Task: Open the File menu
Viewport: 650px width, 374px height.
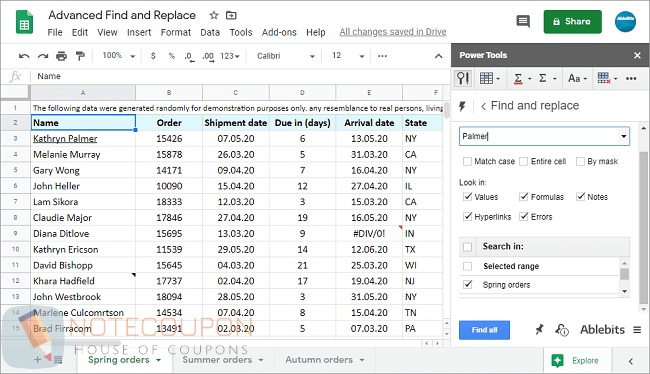Action: pyautogui.click(x=55, y=32)
